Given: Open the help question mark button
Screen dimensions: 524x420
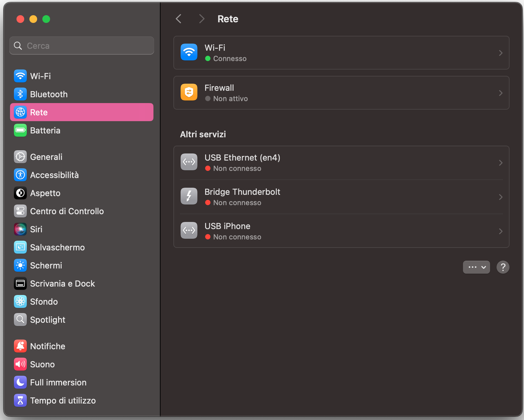Looking at the screenshot, I should (x=503, y=267).
